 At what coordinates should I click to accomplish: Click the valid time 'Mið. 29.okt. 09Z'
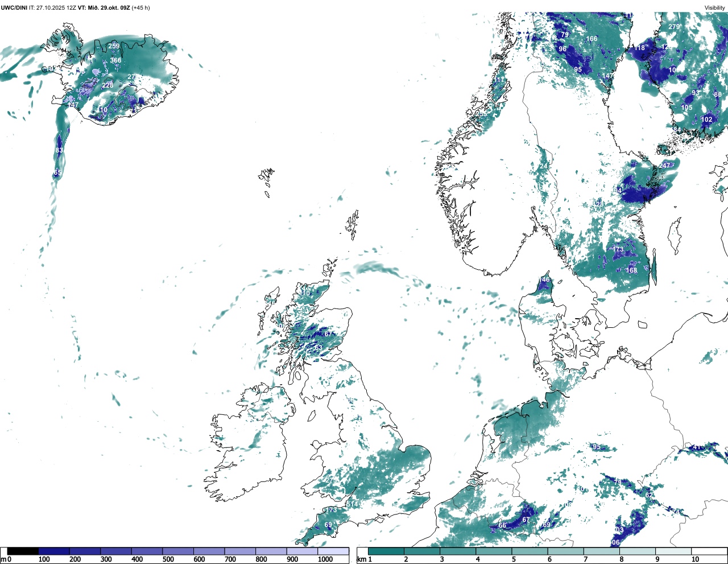coord(108,8)
